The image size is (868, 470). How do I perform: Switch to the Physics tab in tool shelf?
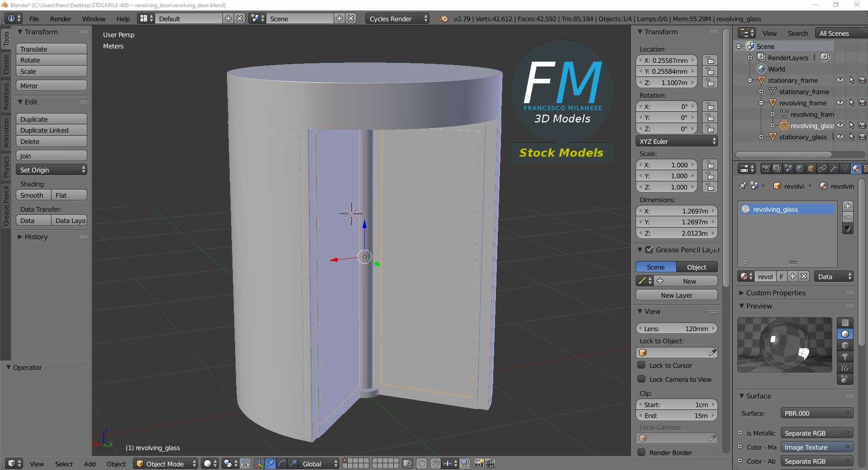[x=6, y=166]
